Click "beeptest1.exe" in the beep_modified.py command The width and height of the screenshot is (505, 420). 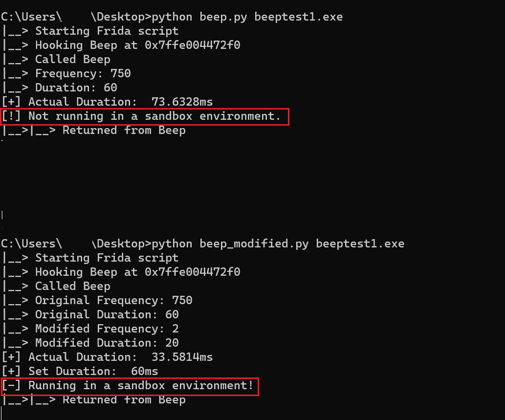[360, 243]
